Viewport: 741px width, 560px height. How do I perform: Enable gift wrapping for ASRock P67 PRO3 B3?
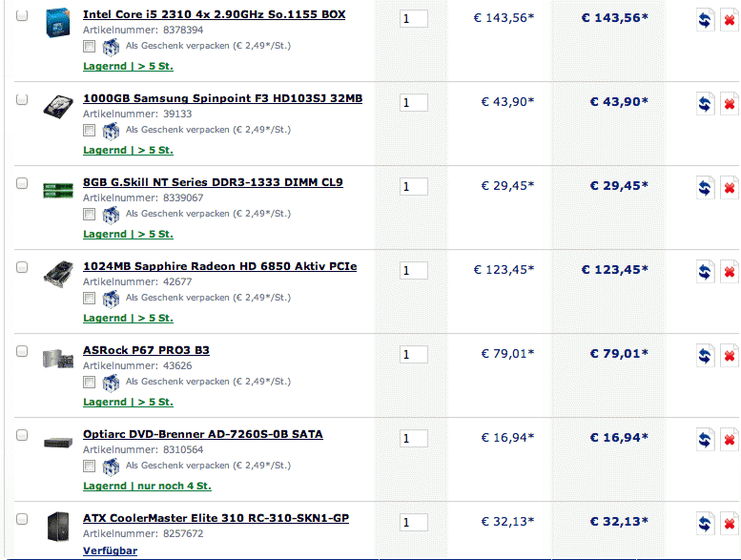tap(89, 383)
